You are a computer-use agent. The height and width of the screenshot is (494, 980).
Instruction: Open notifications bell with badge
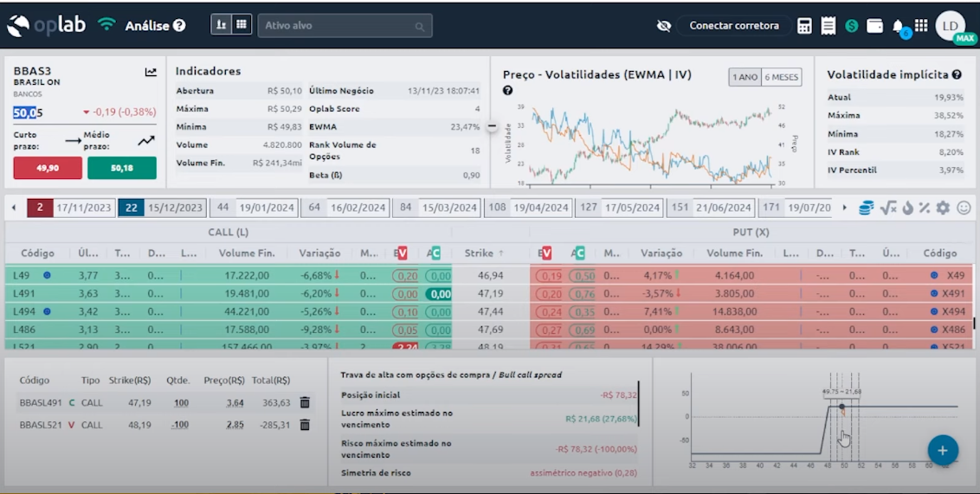tap(899, 27)
